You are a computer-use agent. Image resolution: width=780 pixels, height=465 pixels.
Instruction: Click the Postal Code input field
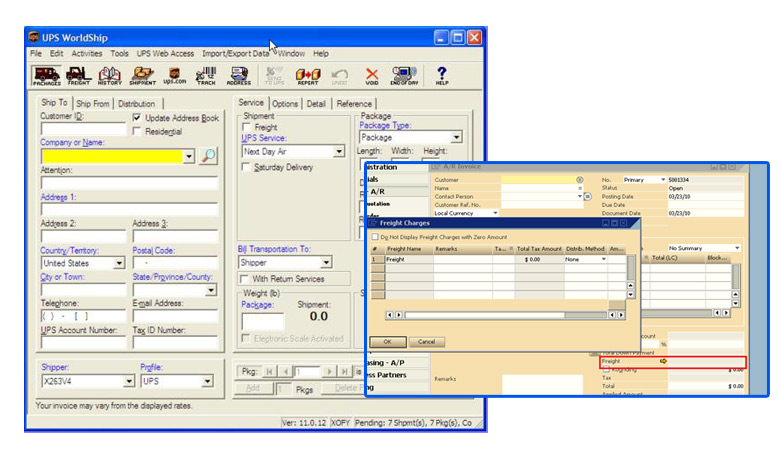coord(175,263)
